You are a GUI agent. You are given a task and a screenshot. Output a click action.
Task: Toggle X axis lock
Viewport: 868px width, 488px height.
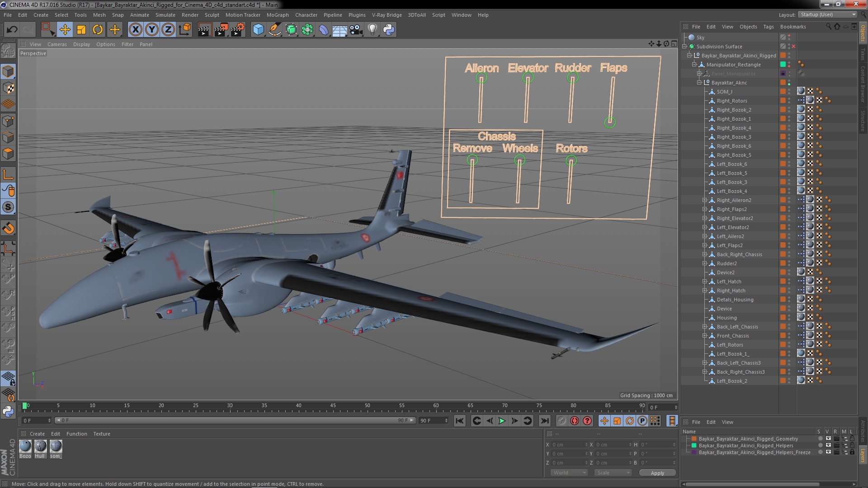(x=135, y=30)
